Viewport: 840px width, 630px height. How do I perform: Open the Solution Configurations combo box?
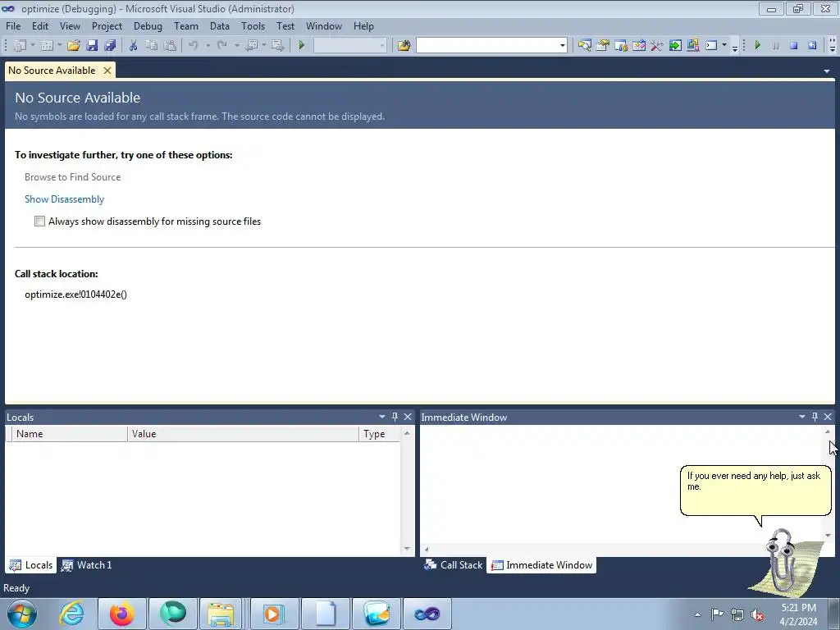point(349,46)
